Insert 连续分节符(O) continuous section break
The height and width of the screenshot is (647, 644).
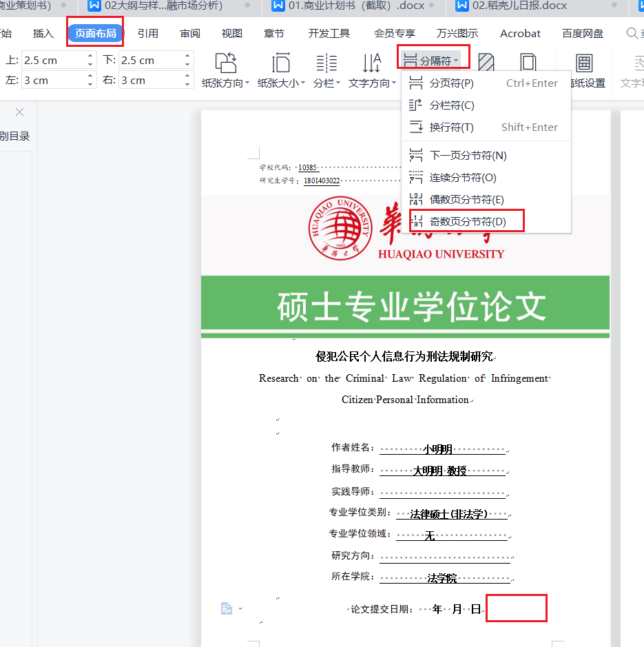[x=462, y=177]
